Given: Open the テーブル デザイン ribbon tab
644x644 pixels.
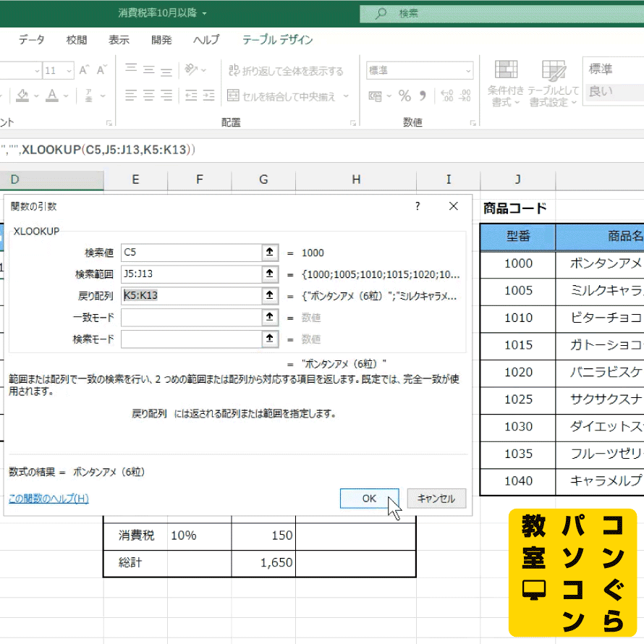Looking at the screenshot, I should pos(278,40).
